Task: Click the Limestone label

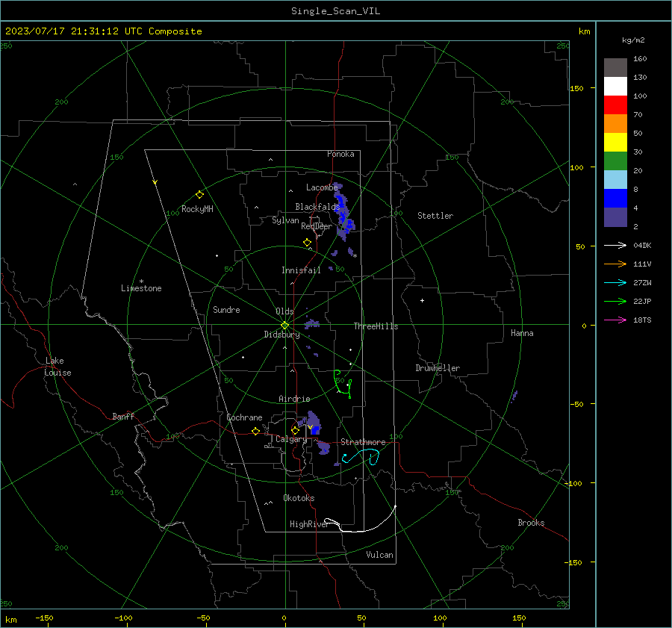Action: coord(141,288)
